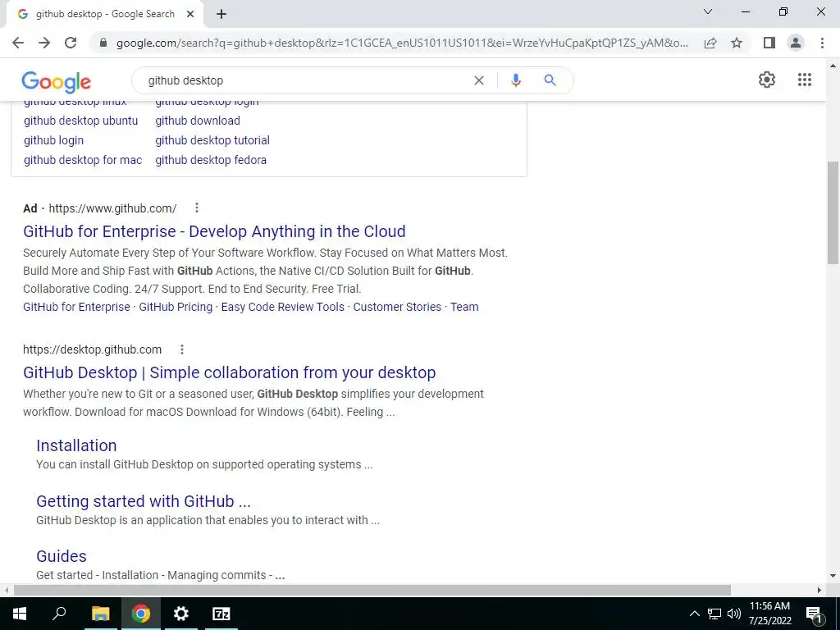
Task: Open options for desktop.github.com result
Action: [182, 349]
